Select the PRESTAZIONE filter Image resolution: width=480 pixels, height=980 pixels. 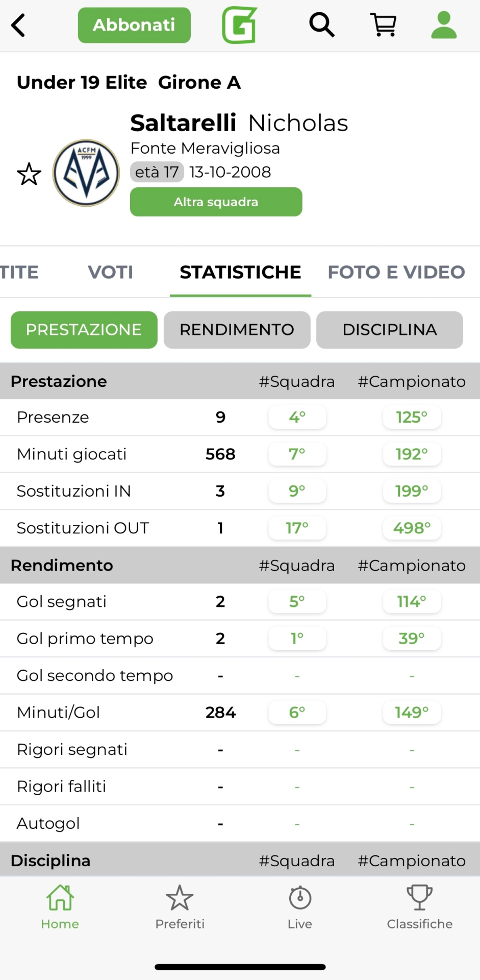click(x=84, y=330)
